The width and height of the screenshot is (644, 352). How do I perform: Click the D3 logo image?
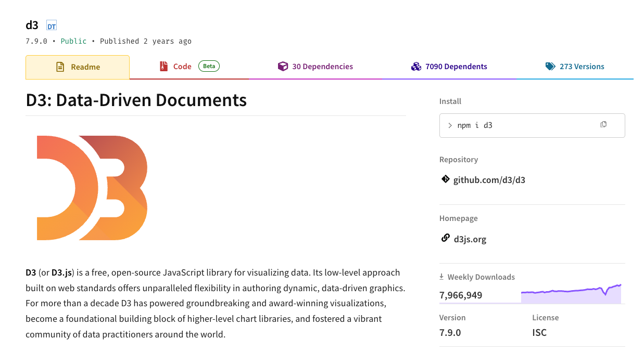[92, 188]
